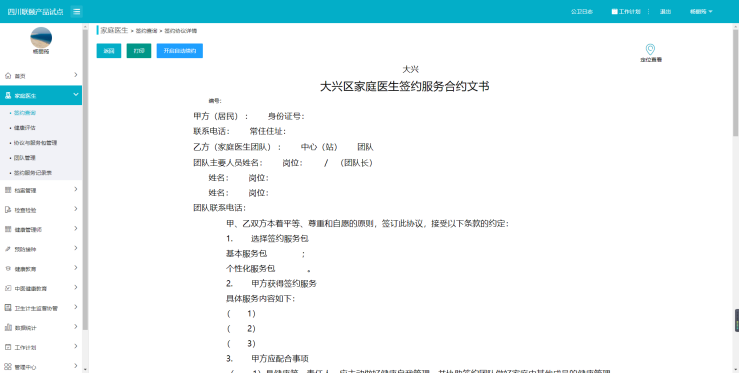Click the 退出 logout link
The height and width of the screenshot is (374, 740).
pos(665,12)
